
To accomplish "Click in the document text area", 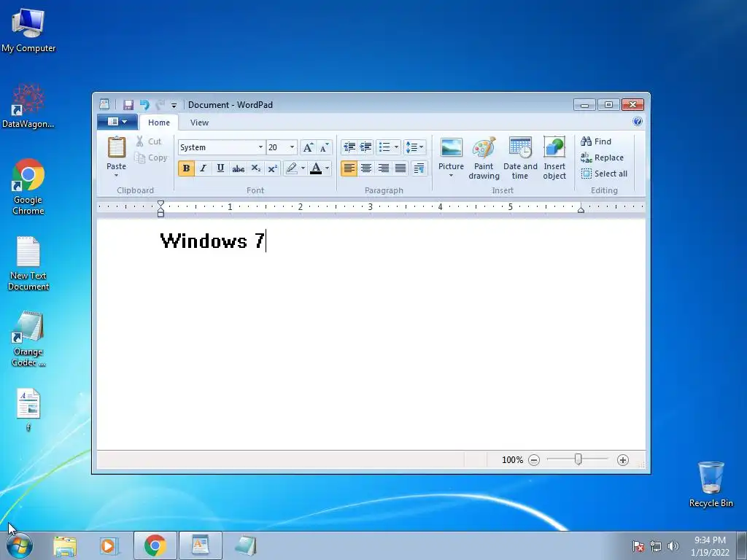I will [371, 334].
